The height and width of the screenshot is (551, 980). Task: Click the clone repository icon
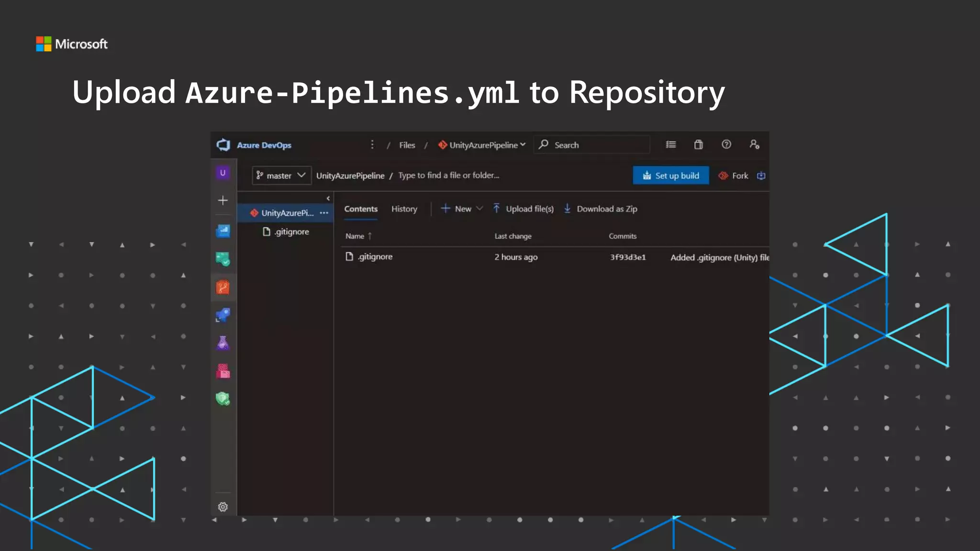[761, 176]
